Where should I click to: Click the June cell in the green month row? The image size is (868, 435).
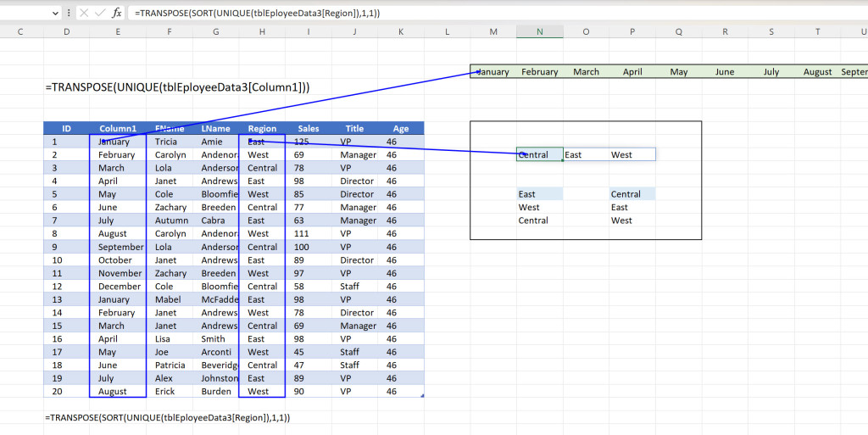[x=726, y=71]
